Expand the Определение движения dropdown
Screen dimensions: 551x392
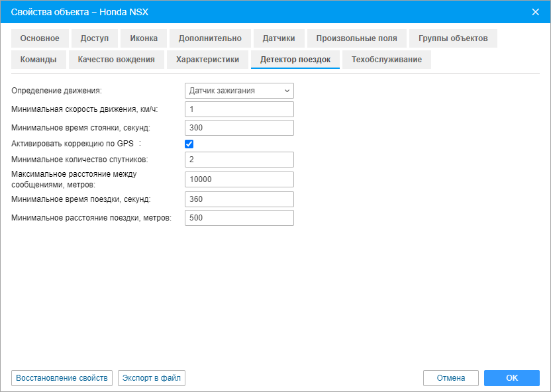[239, 91]
